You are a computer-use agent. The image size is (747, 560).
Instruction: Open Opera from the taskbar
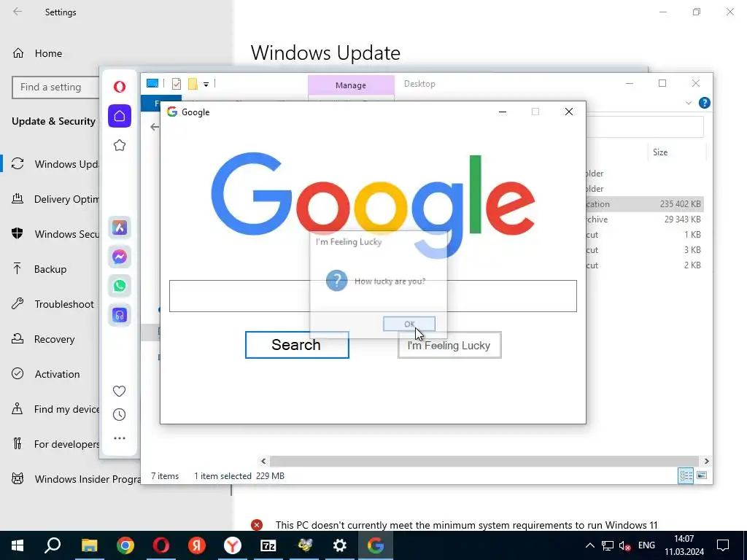161,545
